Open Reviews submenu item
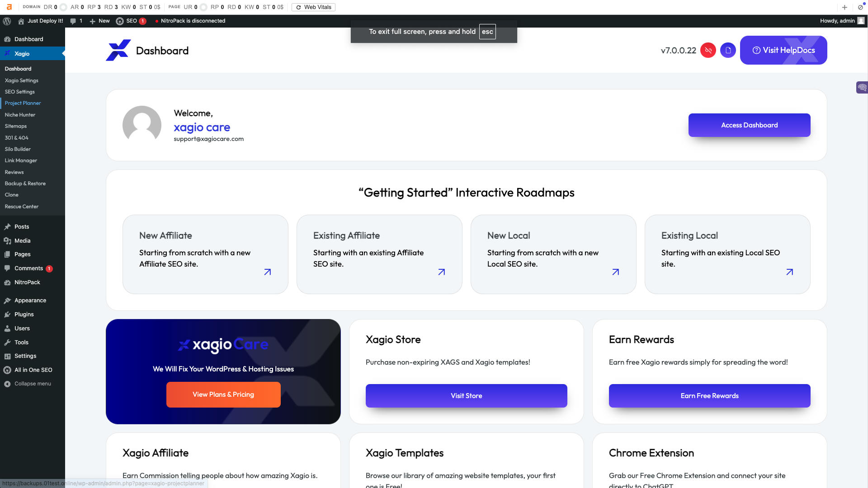Viewport: 868px width, 488px height. pos(14,172)
